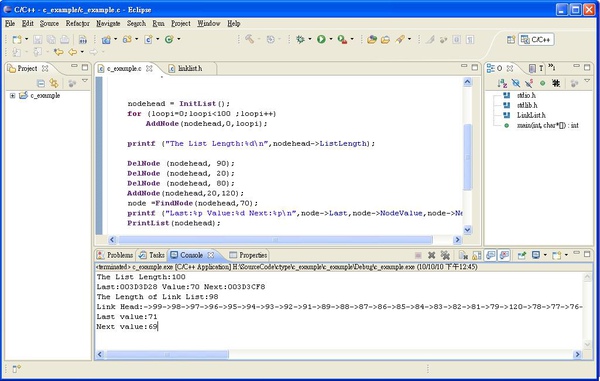Click the New C/C++ Project icon
This screenshot has height=381, width=600.
click(106, 39)
